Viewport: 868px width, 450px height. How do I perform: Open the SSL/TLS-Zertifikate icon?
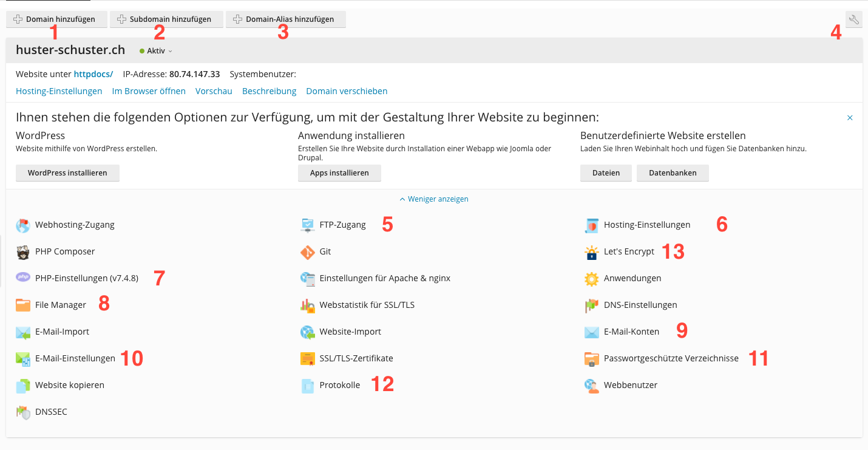click(x=308, y=358)
